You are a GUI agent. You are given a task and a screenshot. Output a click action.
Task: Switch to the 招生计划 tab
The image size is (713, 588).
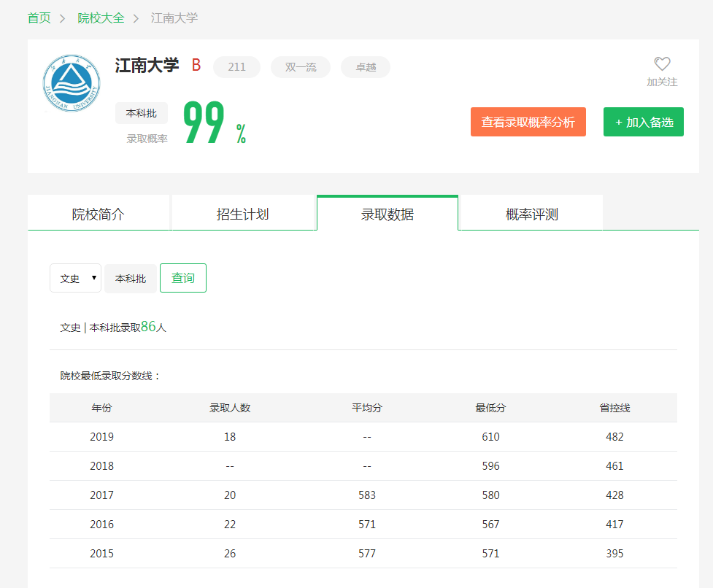coord(243,212)
